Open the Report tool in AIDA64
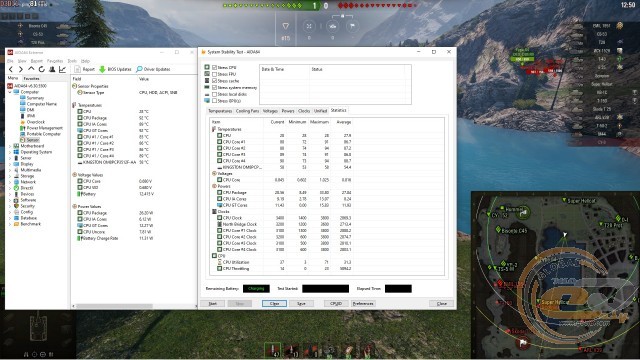This screenshot has height=360, width=640. pos(84,69)
